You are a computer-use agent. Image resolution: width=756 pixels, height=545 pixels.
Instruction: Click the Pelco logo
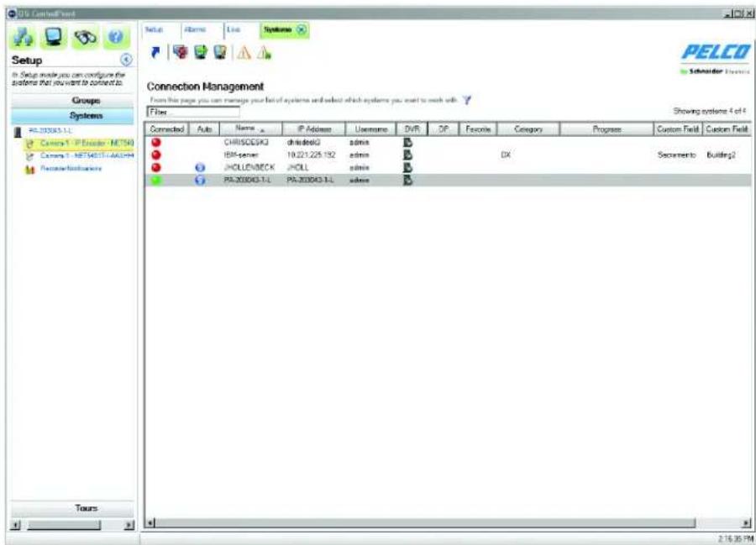[x=716, y=52]
